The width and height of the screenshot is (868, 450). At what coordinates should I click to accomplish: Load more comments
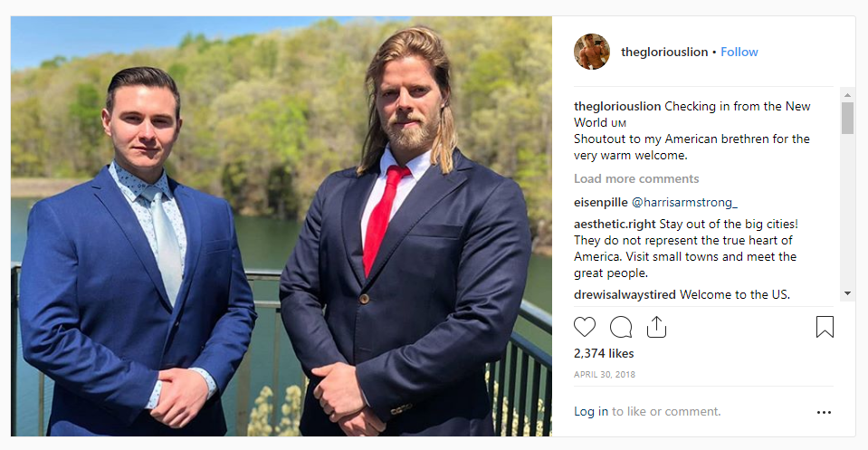pyautogui.click(x=636, y=178)
